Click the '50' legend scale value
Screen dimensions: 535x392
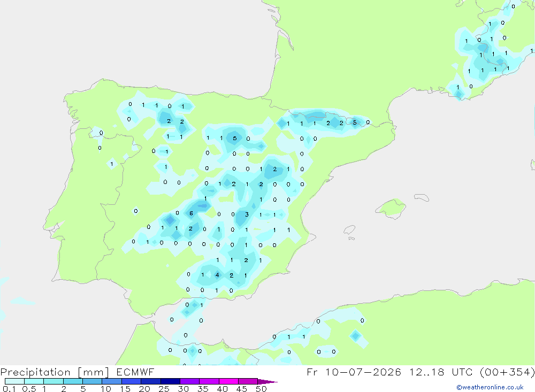coord(261,389)
